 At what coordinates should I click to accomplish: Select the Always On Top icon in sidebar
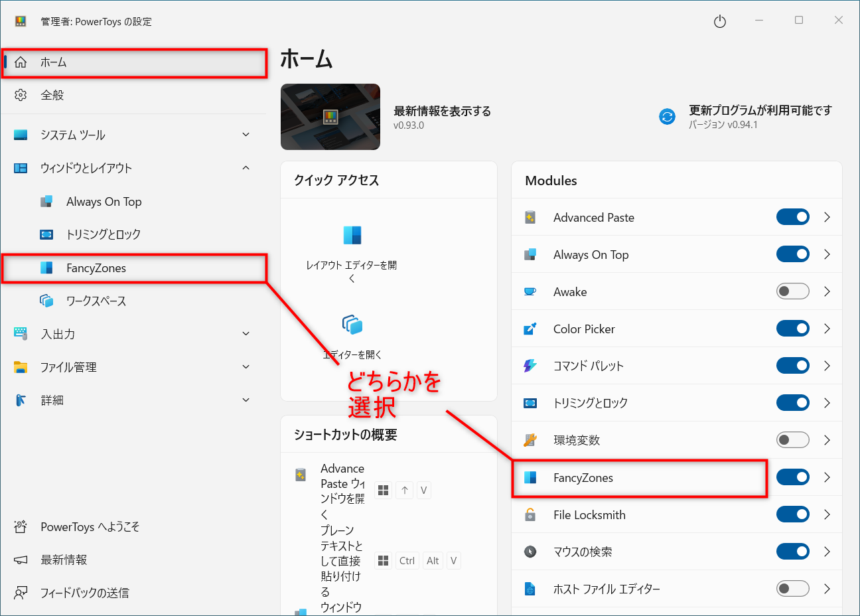pyautogui.click(x=47, y=201)
